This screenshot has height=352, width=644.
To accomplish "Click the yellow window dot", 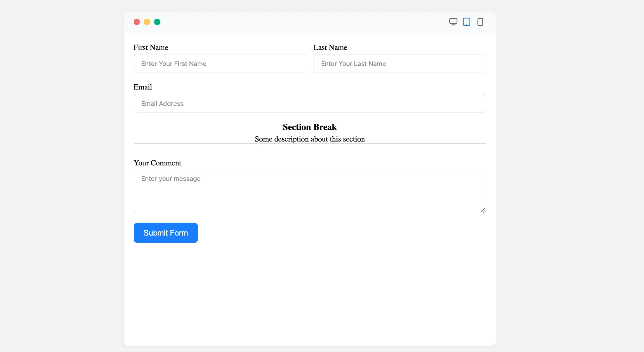I will [147, 22].
